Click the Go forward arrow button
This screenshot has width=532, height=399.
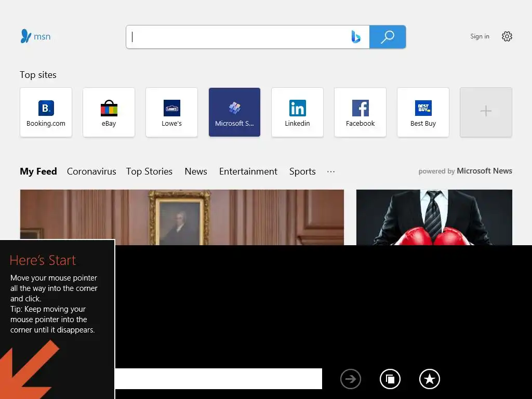351,379
